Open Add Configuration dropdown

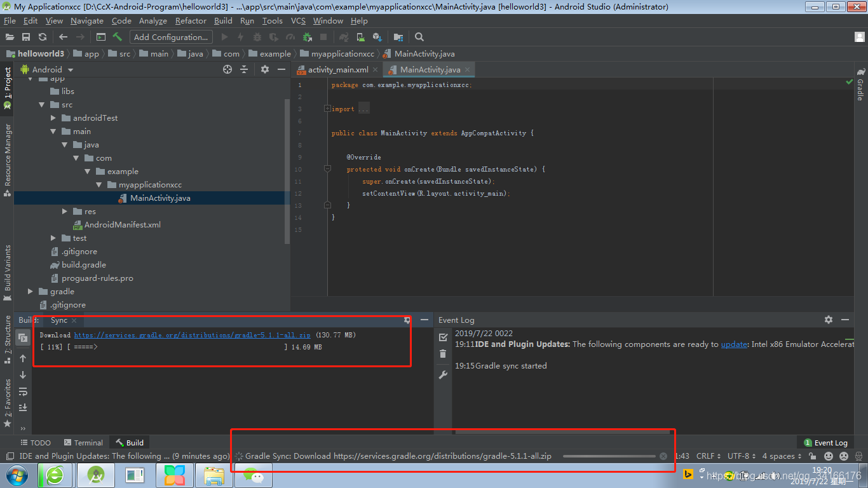[171, 37]
